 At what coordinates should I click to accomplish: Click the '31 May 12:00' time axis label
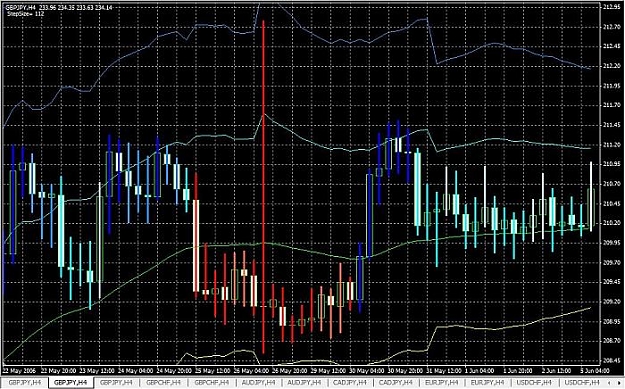point(444,371)
